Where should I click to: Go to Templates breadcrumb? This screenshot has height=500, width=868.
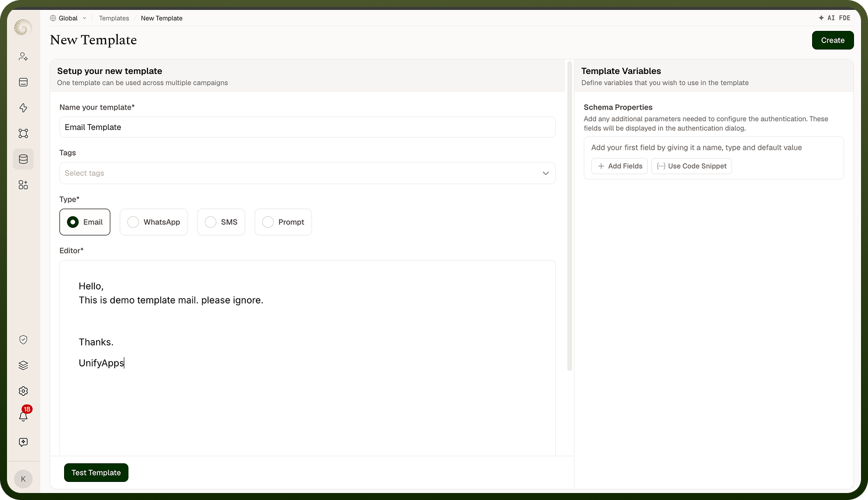point(114,18)
